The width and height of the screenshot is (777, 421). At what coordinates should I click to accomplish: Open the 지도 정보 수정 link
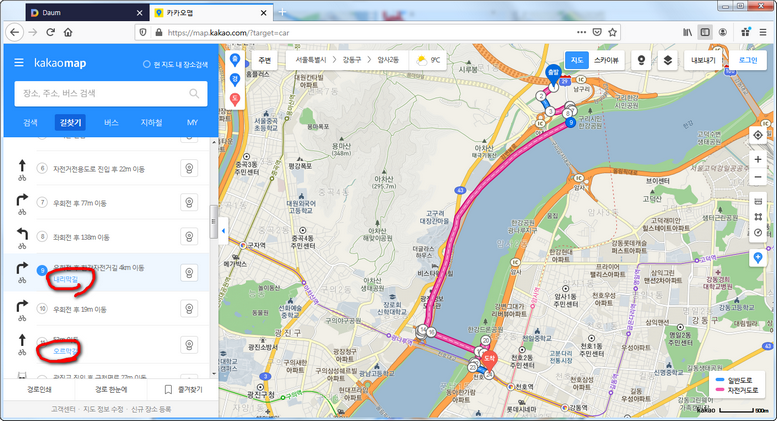[x=103, y=409]
